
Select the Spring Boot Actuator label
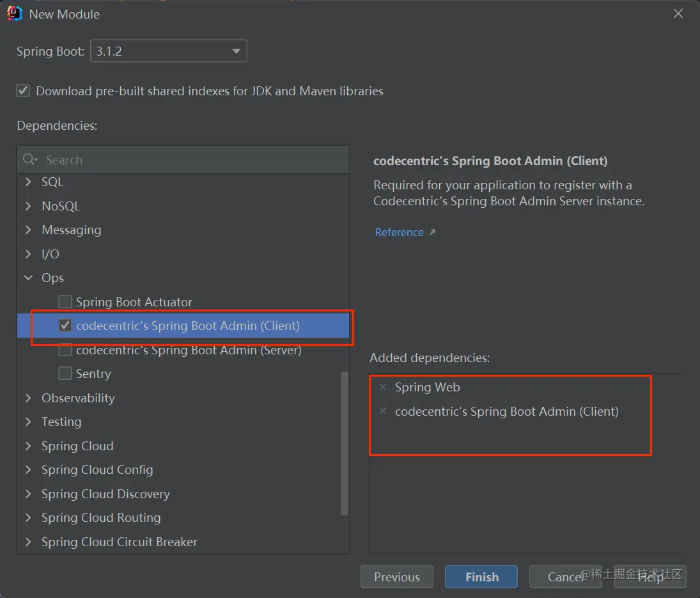pyautogui.click(x=134, y=302)
